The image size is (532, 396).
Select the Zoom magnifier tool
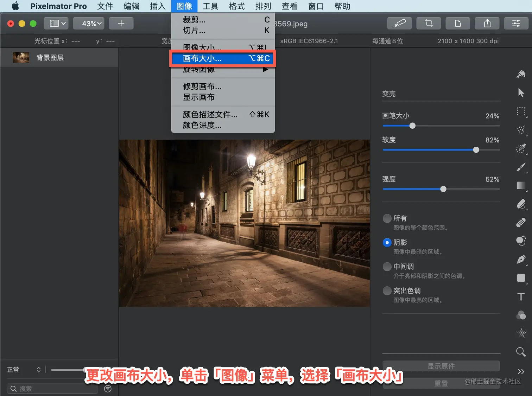click(x=521, y=352)
